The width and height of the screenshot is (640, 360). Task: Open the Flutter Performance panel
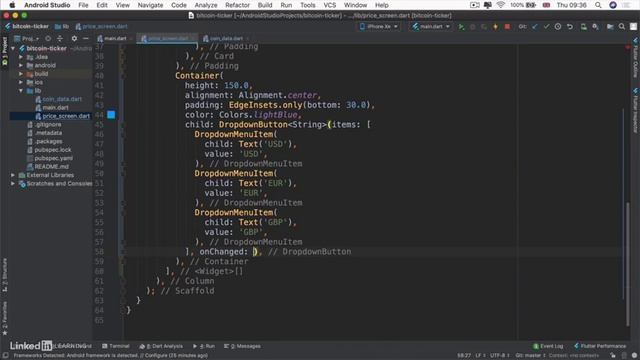click(x=600, y=346)
